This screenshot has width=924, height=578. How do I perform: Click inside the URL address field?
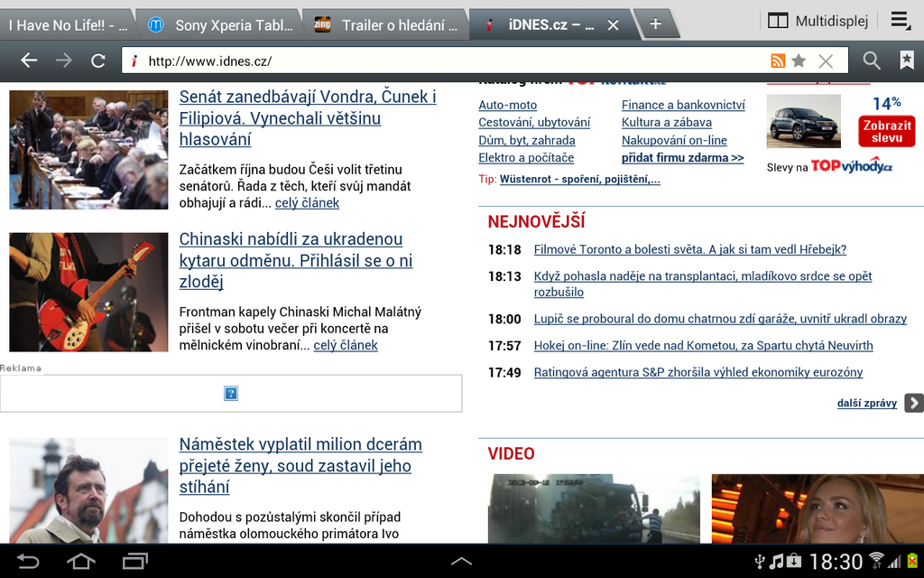tap(361, 60)
